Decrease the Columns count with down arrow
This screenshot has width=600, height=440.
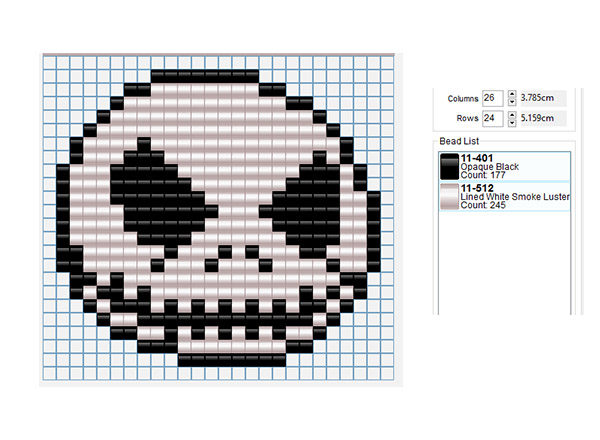coord(512,102)
